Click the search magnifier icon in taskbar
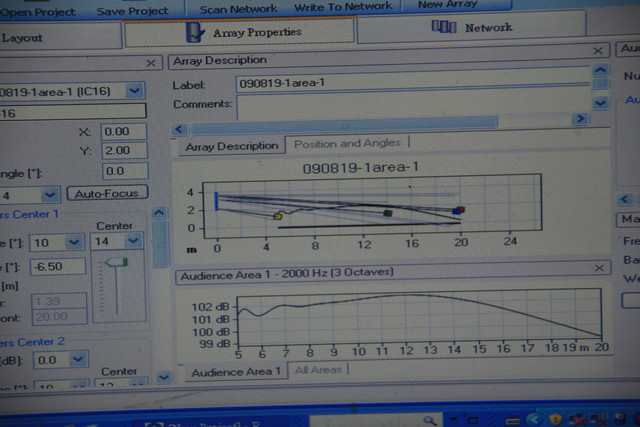 [430, 420]
